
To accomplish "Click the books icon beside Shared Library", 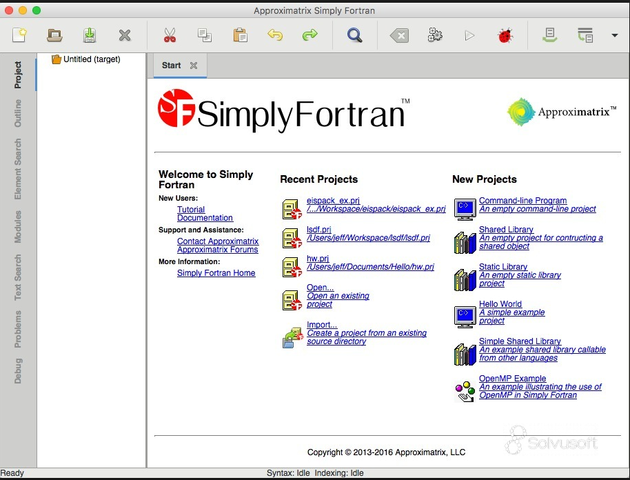I will pyautogui.click(x=465, y=242).
